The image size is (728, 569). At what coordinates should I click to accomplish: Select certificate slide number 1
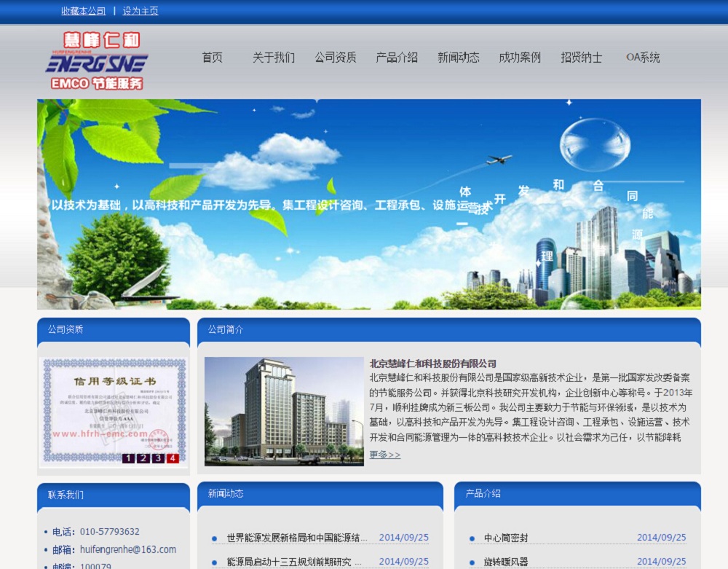tap(129, 458)
